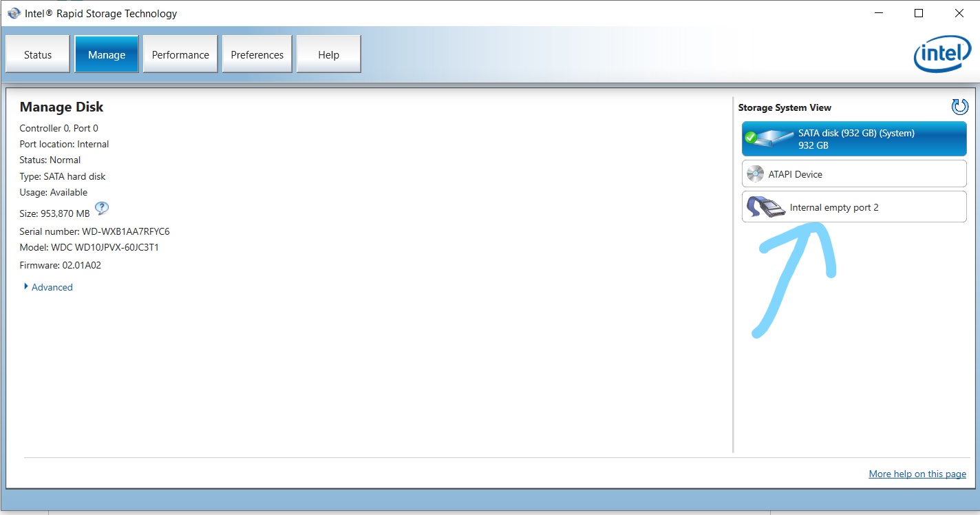The image size is (980, 515).
Task: Open the Performance tab
Action: 180,54
